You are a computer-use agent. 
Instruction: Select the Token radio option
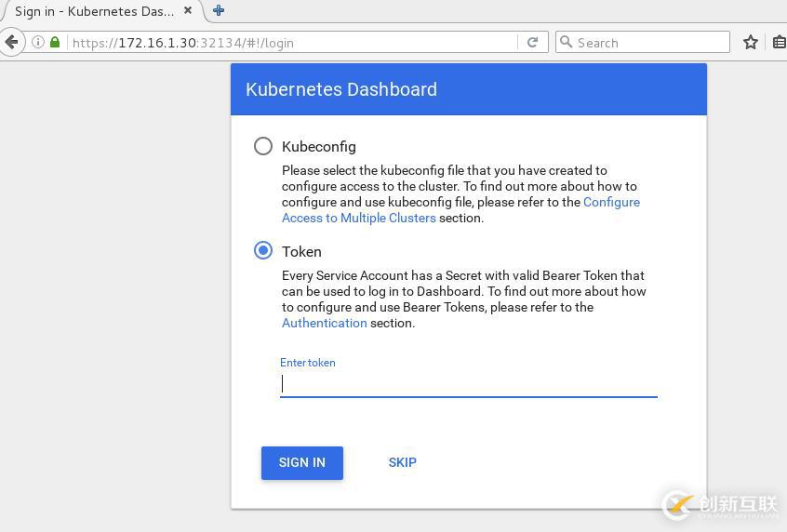[263, 250]
